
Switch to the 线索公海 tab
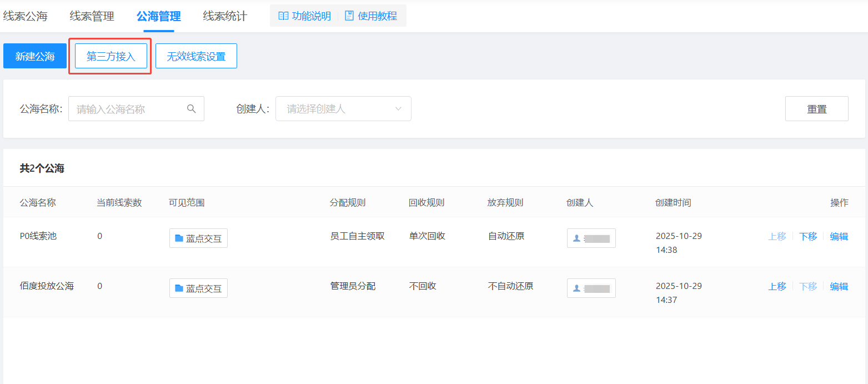point(25,16)
